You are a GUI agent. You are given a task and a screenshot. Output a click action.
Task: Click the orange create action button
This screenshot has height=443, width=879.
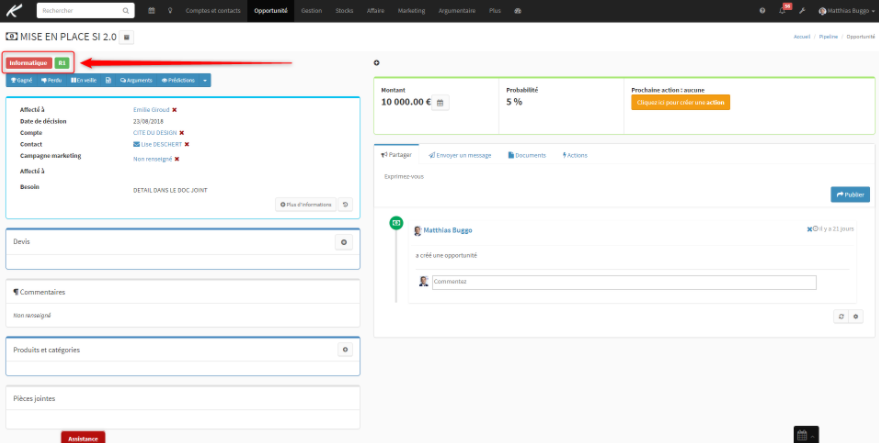tap(681, 103)
